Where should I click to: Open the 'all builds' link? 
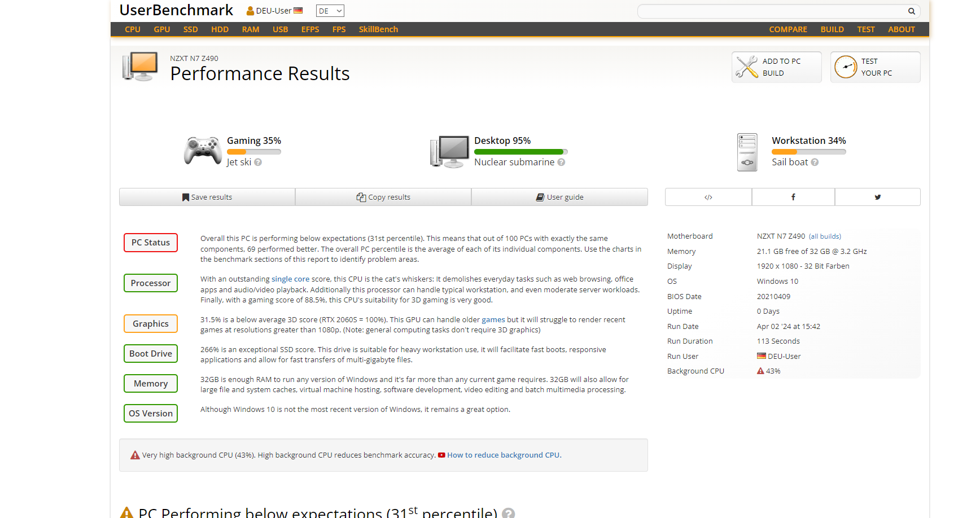pyautogui.click(x=825, y=236)
